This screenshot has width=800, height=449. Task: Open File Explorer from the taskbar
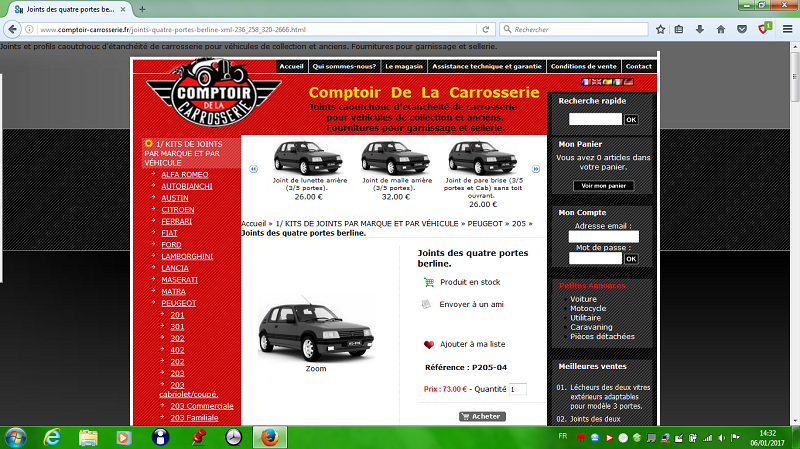[x=88, y=438]
